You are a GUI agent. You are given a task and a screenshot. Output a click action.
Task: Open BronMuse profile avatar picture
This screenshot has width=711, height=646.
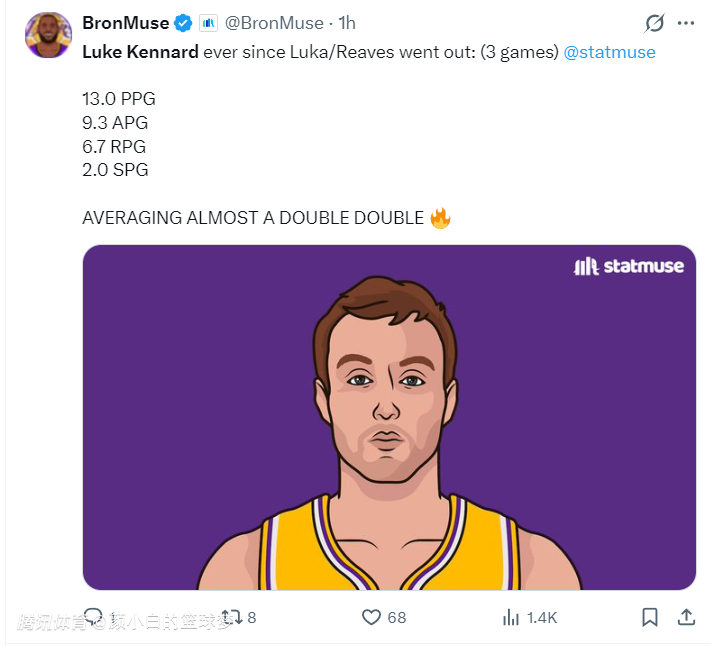[x=48, y=35]
